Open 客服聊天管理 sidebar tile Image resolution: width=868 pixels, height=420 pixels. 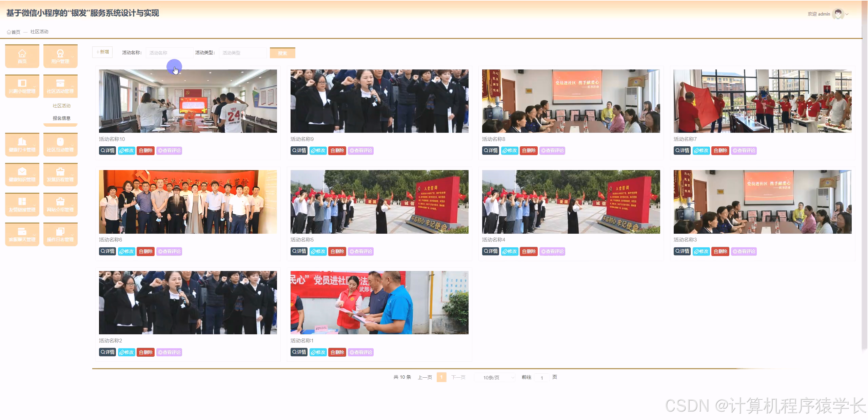tap(22, 234)
